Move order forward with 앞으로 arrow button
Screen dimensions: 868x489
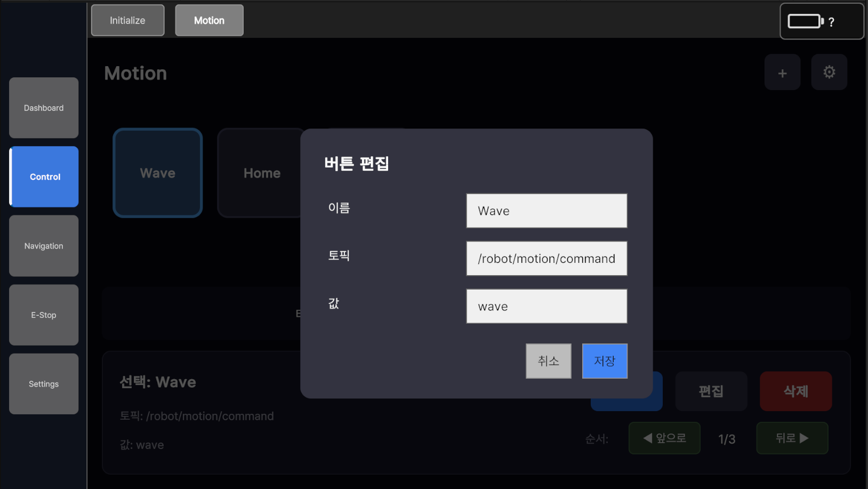[x=664, y=438]
